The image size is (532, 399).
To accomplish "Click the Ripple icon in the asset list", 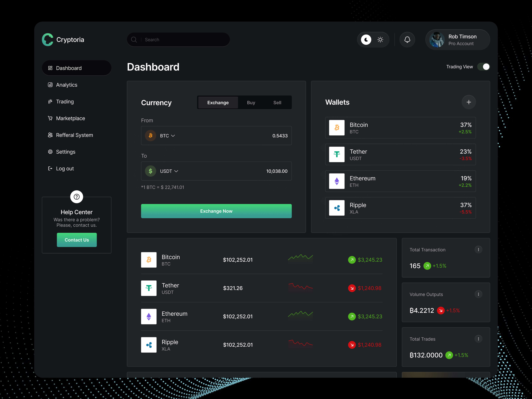I will click(x=149, y=345).
